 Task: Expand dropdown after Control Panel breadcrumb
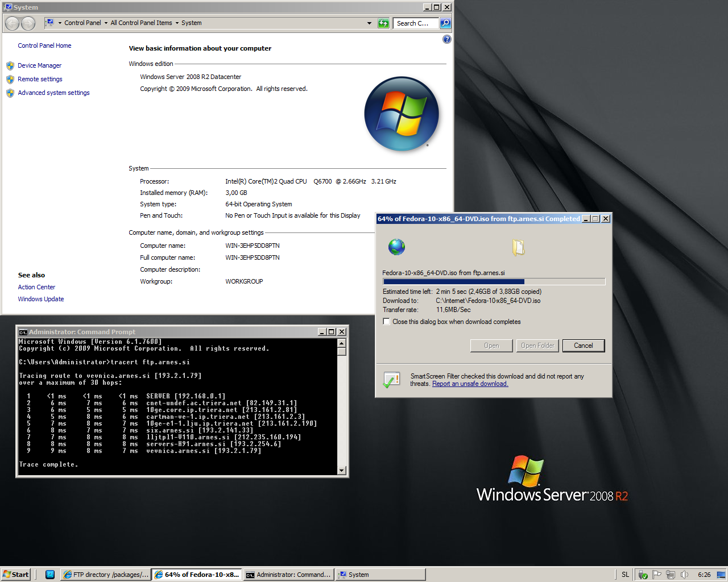106,23
